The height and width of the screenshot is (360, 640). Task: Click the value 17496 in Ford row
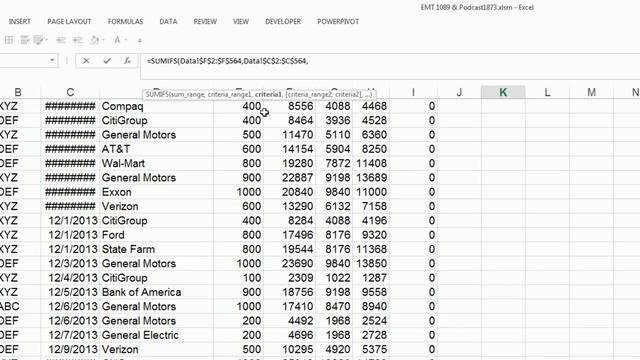(x=289, y=235)
